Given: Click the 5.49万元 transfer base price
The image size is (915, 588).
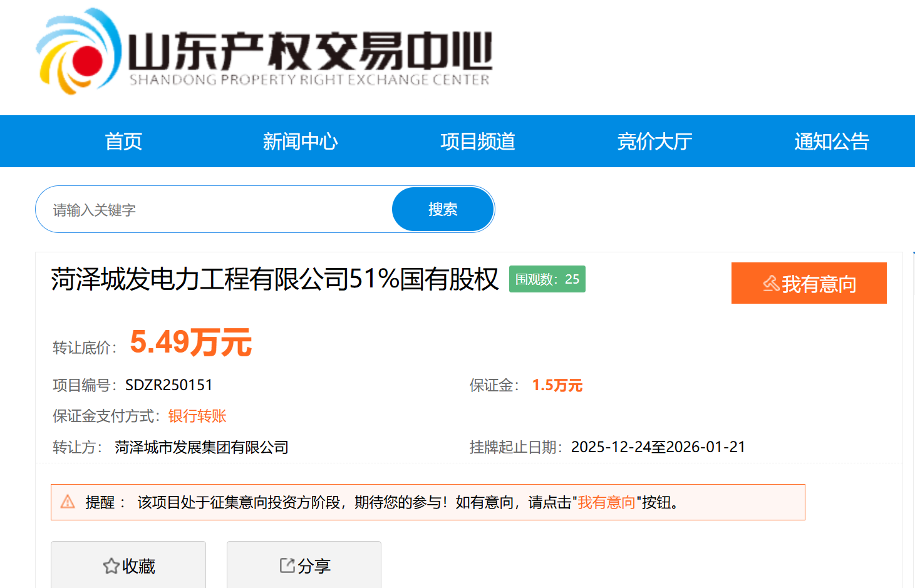Looking at the screenshot, I should [x=190, y=343].
